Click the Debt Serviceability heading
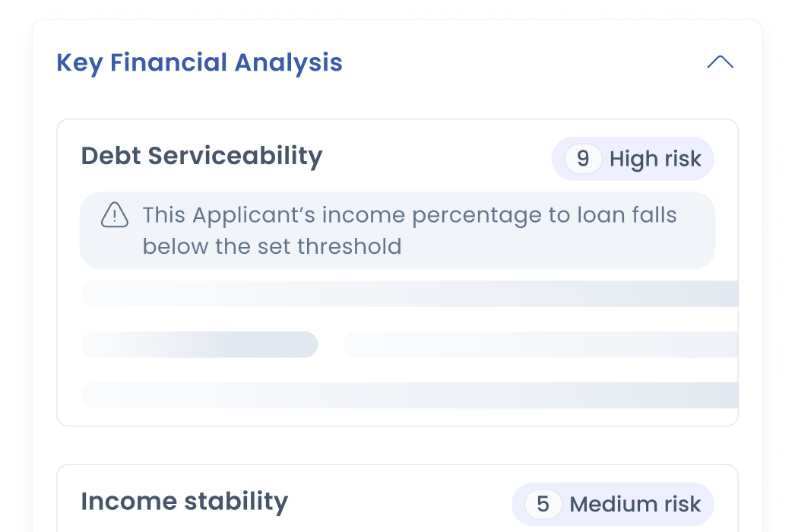Viewport: 795px width, 532px height. pyautogui.click(x=201, y=156)
